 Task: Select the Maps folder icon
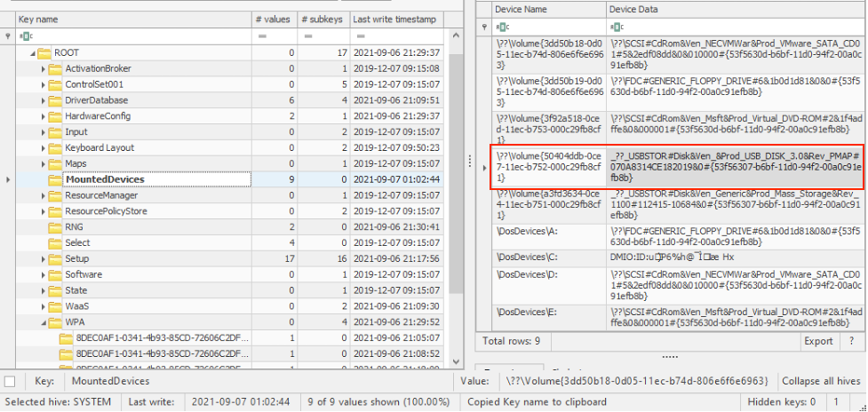click(55, 163)
